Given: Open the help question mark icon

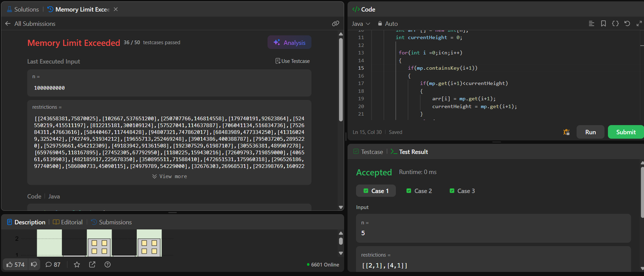Looking at the screenshot, I should point(107,265).
